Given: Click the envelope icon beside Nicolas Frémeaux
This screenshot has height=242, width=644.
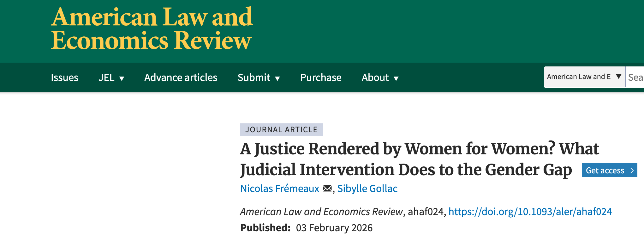Looking at the screenshot, I should (x=327, y=189).
